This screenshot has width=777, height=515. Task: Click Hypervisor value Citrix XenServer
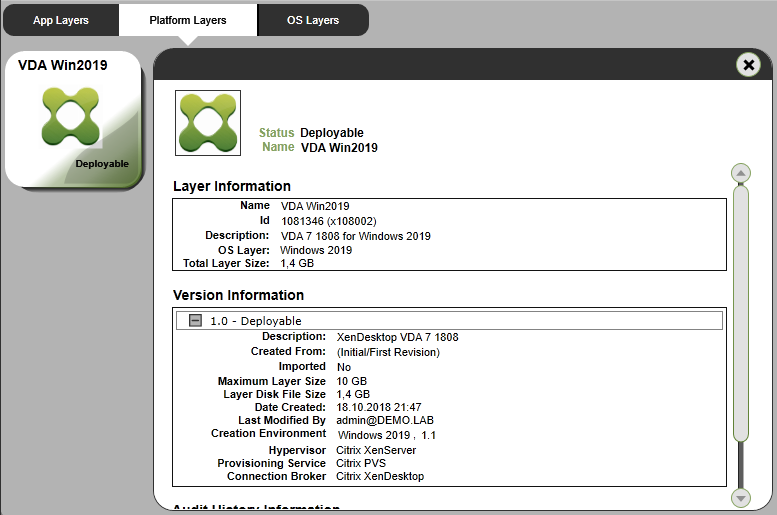(x=376, y=450)
